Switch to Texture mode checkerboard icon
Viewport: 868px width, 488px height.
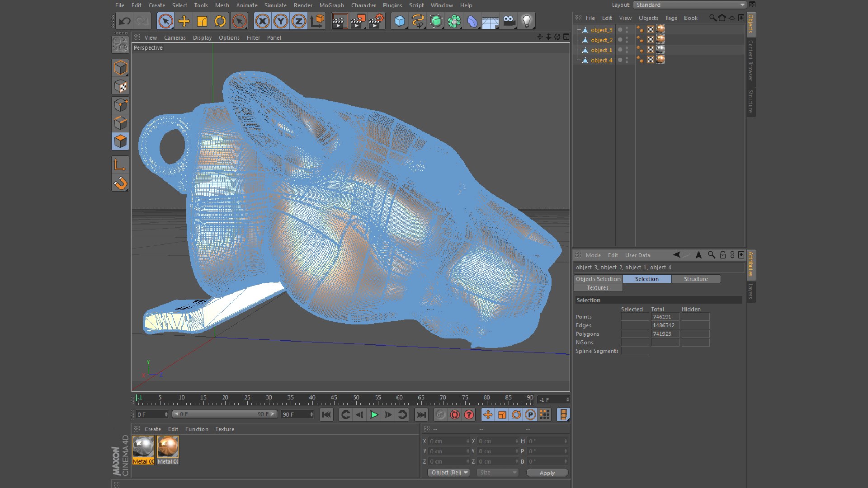point(120,86)
